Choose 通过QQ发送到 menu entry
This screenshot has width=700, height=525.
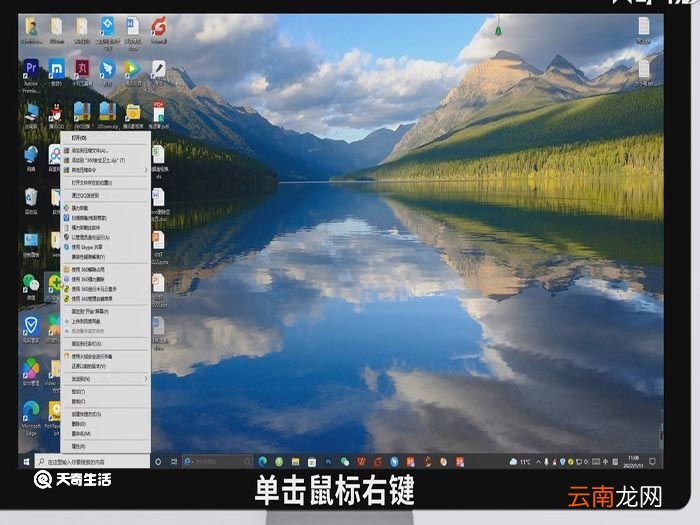(x=106, y=195)
